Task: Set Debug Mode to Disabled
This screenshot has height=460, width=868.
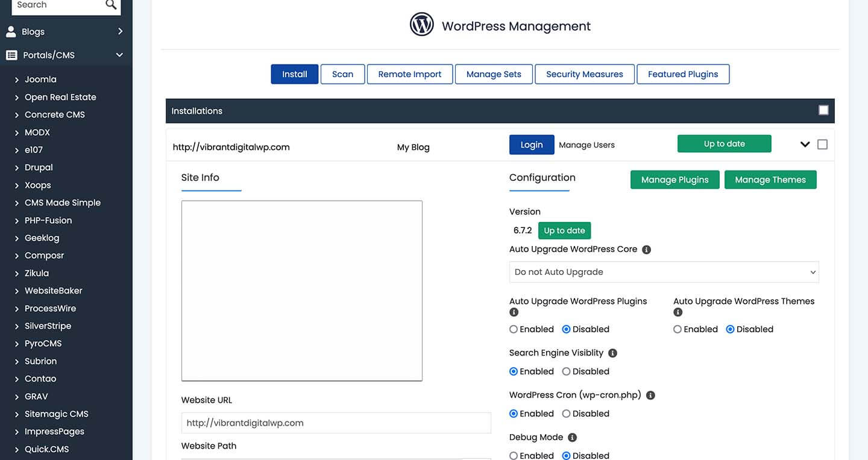Action: [566, 456]
